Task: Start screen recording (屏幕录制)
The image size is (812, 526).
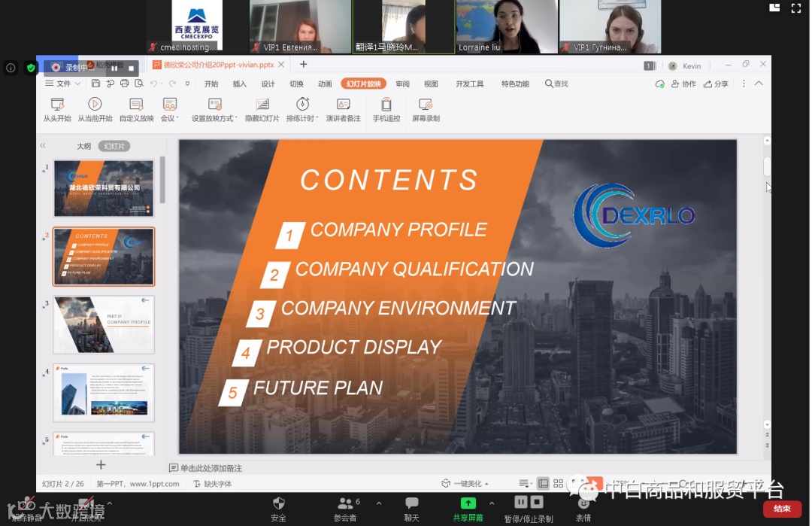Action: point(426,109)
